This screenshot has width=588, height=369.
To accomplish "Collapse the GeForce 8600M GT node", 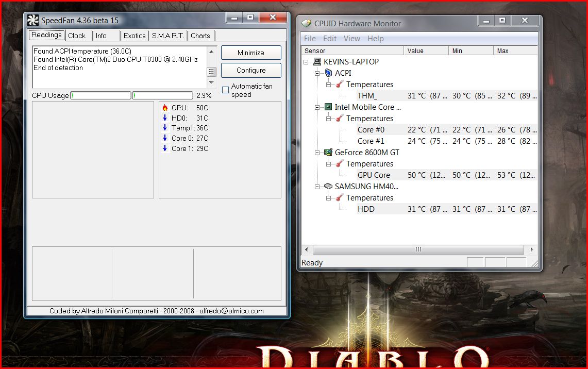I will point(317,153).
